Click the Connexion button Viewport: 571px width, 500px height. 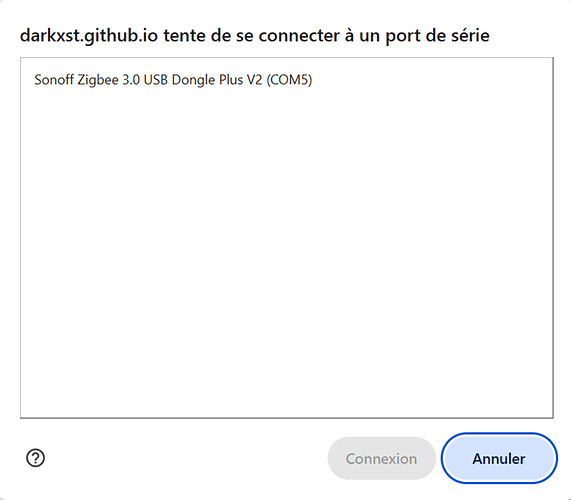coord(381,458)
